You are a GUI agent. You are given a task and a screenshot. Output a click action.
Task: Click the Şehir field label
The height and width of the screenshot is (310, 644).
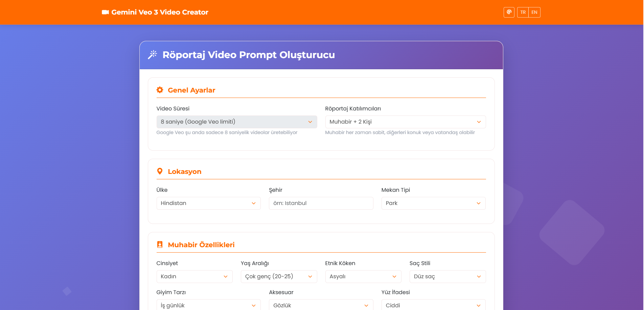276,190
